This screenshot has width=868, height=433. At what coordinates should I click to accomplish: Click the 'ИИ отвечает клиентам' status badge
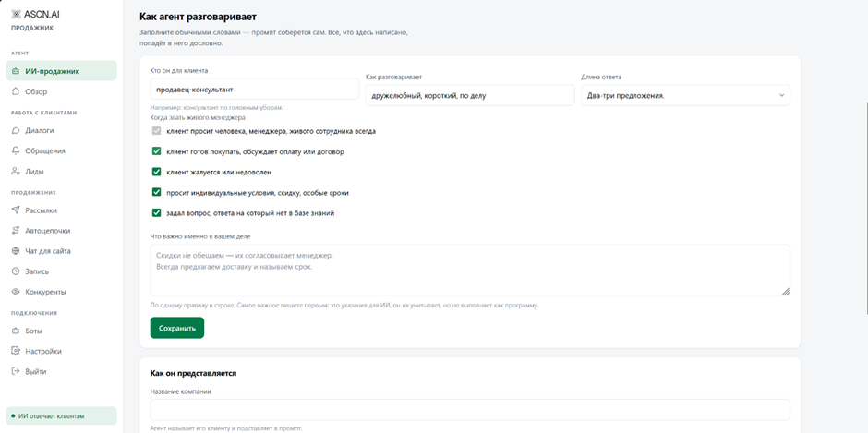[x=62, y=415]
